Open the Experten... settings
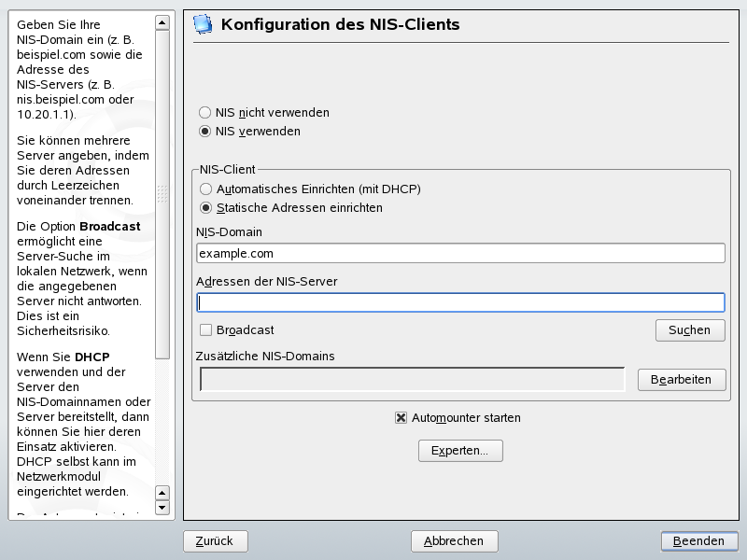 (x=460, y=451)
